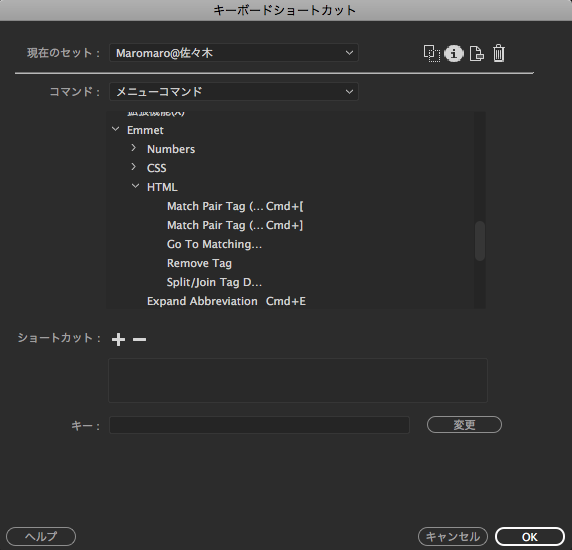Screen dimensions: 572x550
Task: Expand the Numbers tree node
Action: point(134,148)
